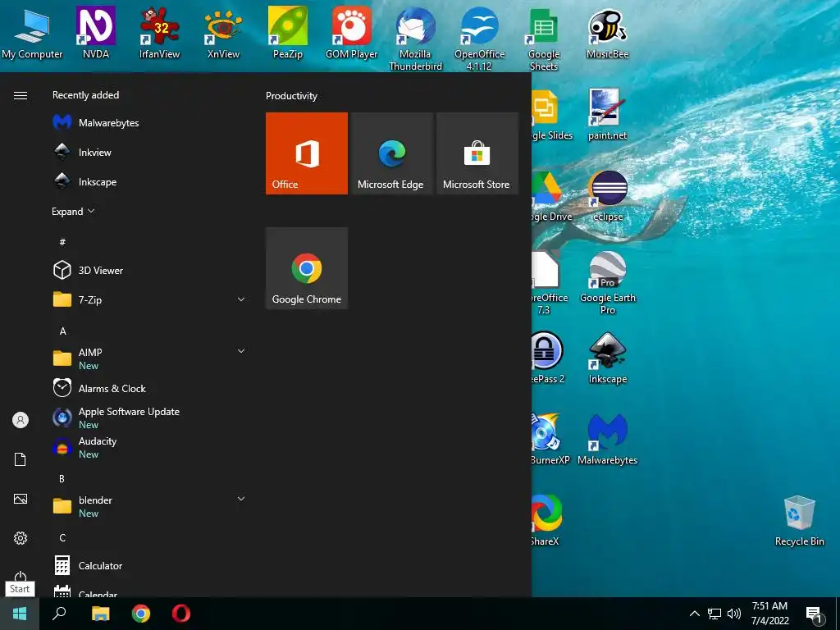Screen dimensions: 840x630
Task: Open Settings gear in Start sidebar
Action: (21, 538)
